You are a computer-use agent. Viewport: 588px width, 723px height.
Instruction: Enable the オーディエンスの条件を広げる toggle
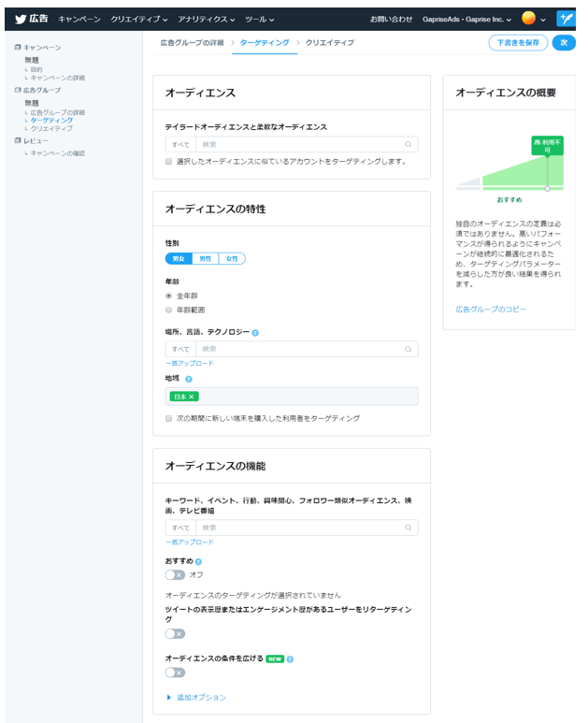click(x=175, y=672)
